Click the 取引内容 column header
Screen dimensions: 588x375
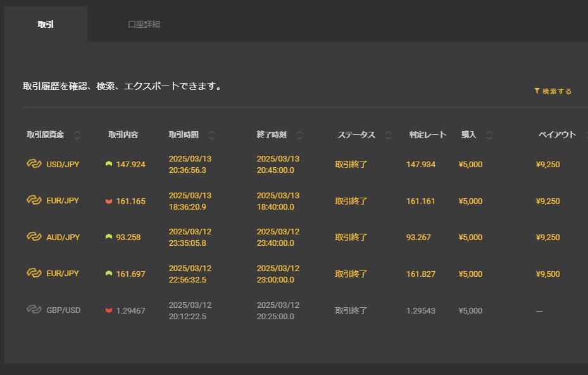pyautogui.click(x=123, y=135)
